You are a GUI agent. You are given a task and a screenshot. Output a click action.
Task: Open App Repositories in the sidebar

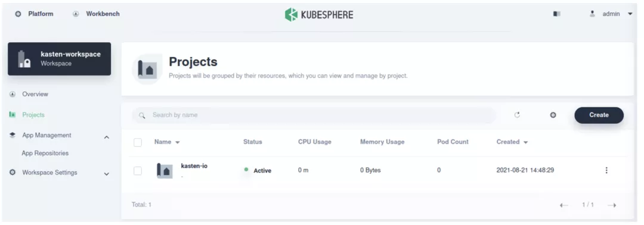(45, 154)
